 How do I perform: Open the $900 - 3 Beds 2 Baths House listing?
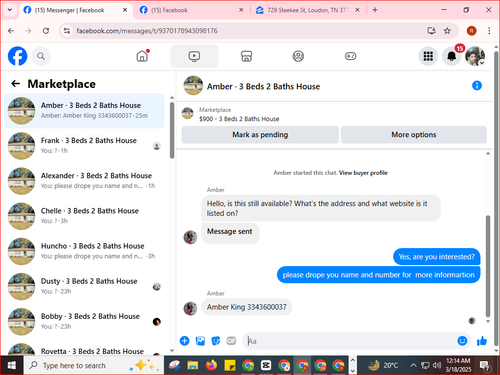coord(239,119)
